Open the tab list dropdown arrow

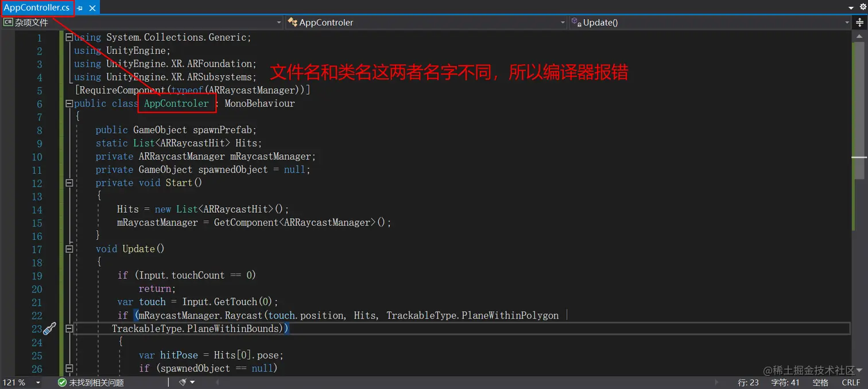pos(851,7)
